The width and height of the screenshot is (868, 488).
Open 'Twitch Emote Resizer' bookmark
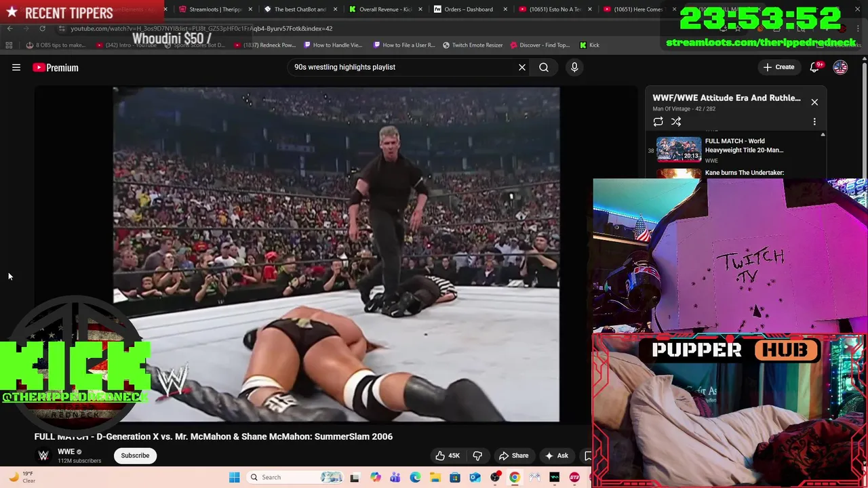(472, 45)
